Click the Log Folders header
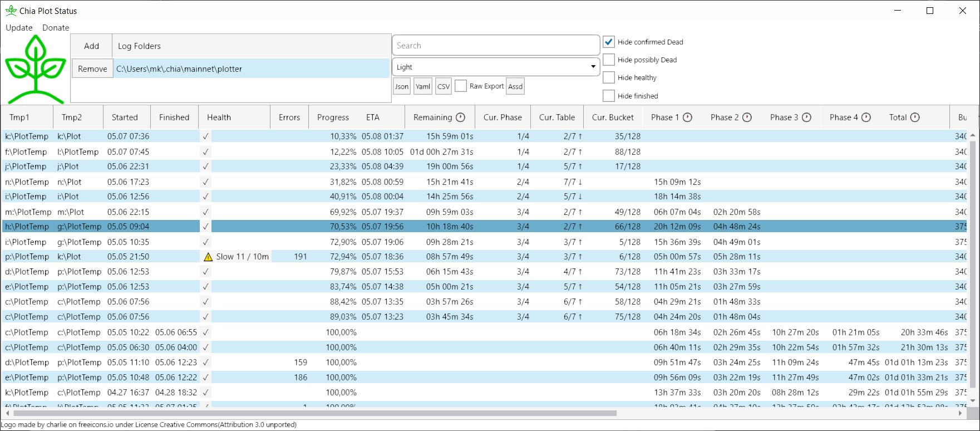 (252, 46)
